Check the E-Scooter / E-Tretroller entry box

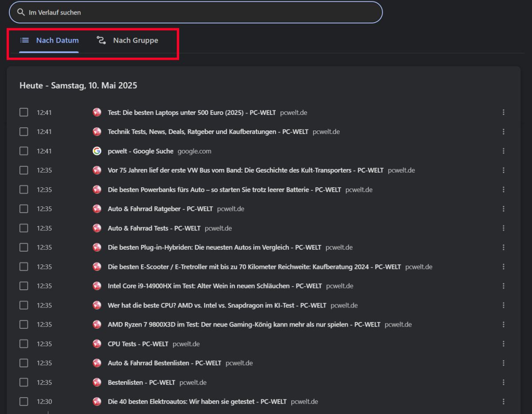tap(24, 267)
